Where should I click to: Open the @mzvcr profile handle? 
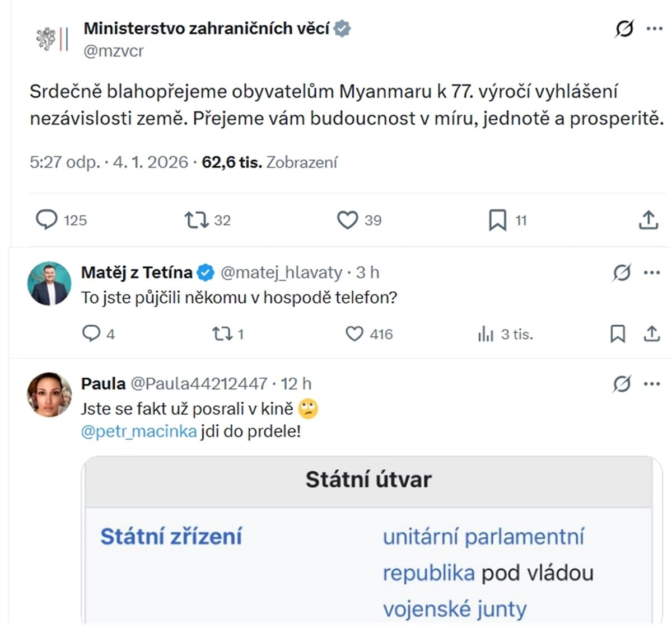tap(114, 51)
